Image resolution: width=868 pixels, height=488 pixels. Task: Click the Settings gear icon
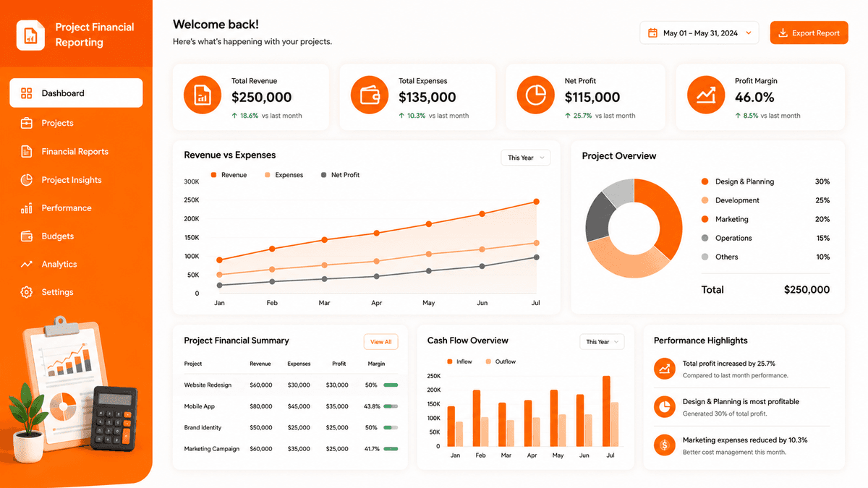tap(27, 292)
